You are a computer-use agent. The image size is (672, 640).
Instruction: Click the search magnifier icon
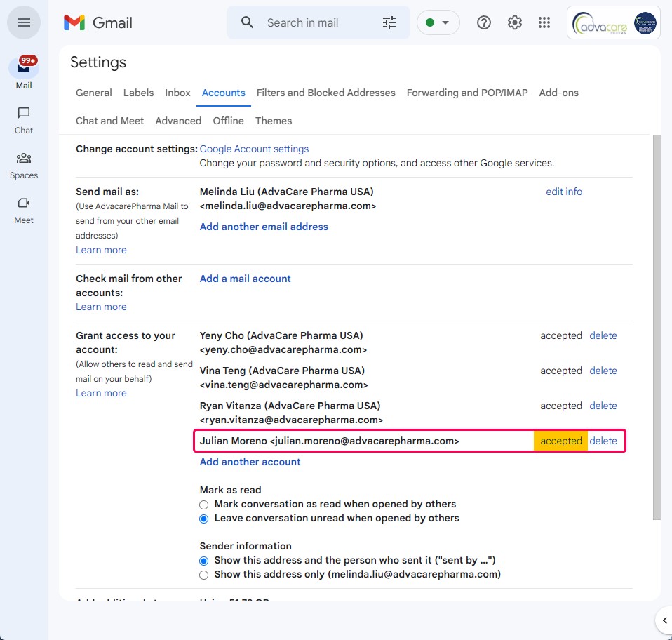247,22
